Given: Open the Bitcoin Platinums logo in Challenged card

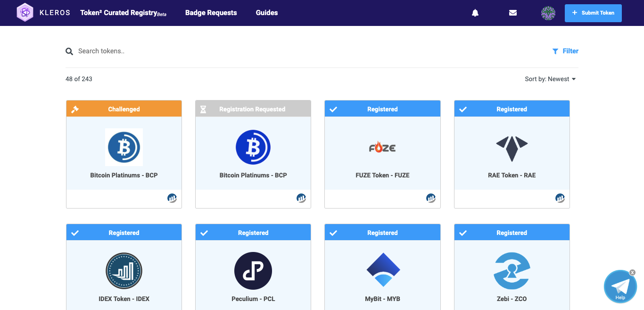Looking at the screenshot, I should (124, 147).
